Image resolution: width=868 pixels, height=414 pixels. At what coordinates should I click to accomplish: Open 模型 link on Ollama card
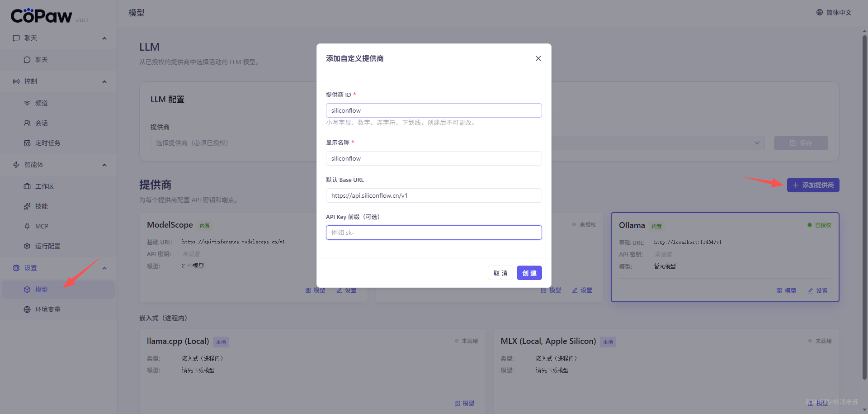(786, 290)
